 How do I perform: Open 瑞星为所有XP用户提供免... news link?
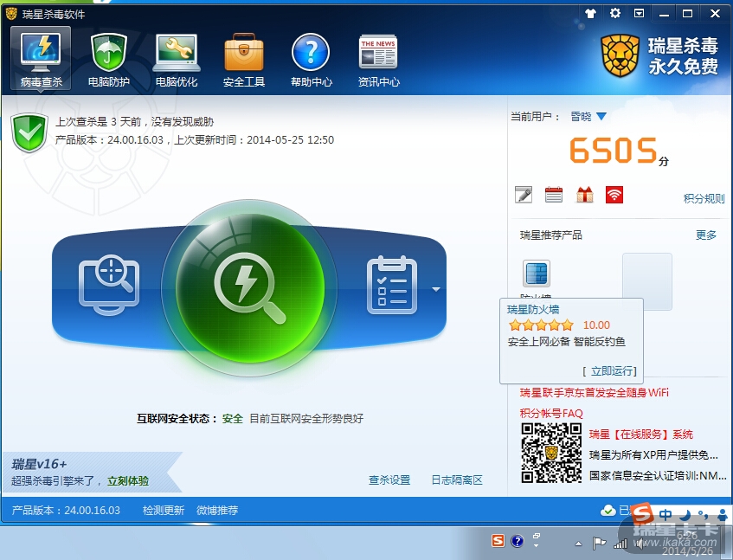pos(653,454)
